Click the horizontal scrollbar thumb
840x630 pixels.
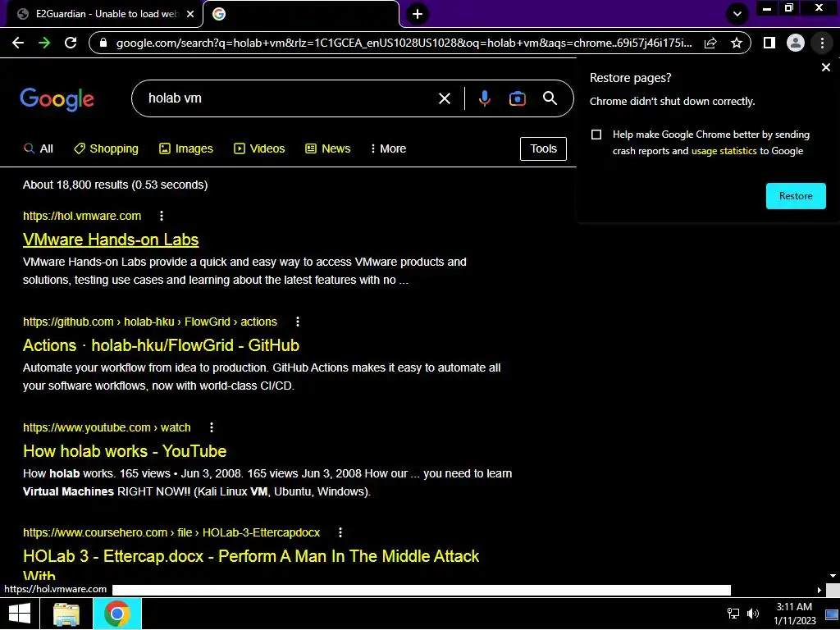click(421, 590)
